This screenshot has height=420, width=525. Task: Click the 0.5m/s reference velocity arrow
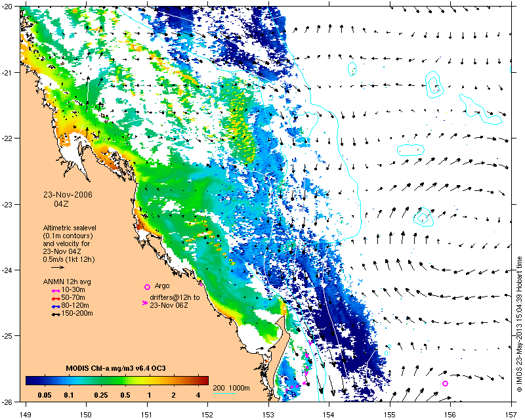point(58,267)
